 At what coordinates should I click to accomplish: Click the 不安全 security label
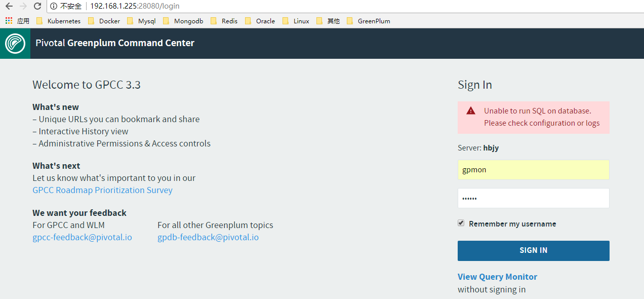pyautogui.click(x=70, y=6)
